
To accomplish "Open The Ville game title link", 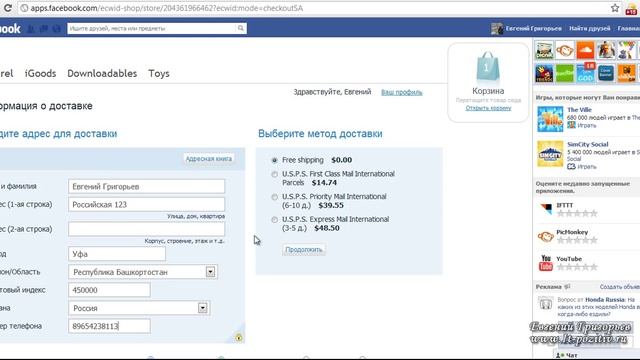I will 579,110.
